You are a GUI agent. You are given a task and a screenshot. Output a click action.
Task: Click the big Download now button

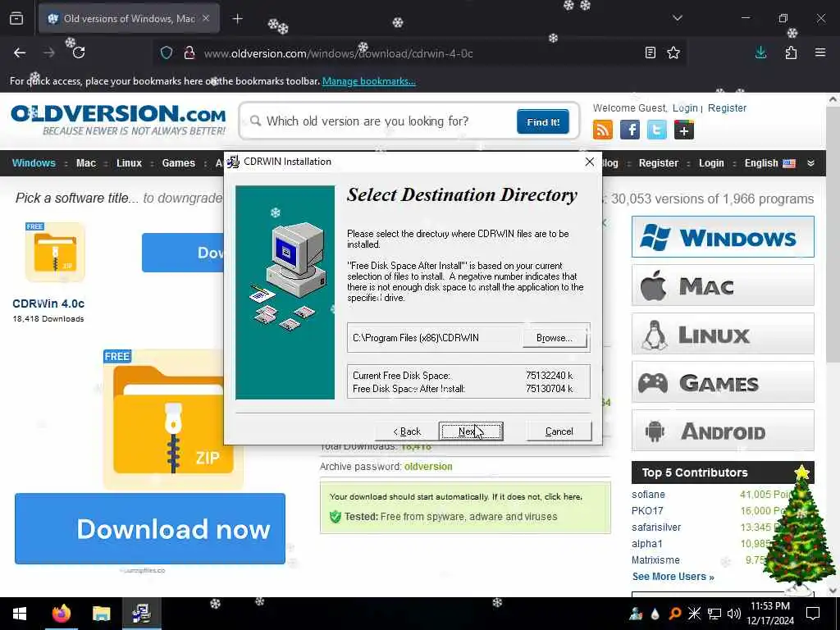tap(150, 529)
